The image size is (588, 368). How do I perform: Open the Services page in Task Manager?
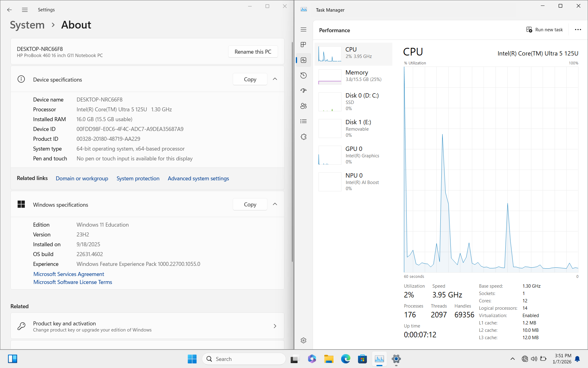(303, 137)
